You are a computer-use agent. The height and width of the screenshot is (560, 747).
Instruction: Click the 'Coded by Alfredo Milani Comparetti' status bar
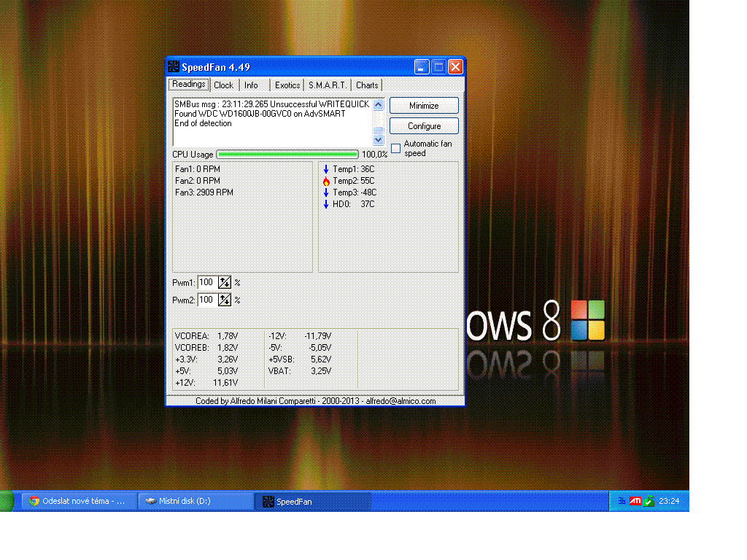tap(315, 401)
